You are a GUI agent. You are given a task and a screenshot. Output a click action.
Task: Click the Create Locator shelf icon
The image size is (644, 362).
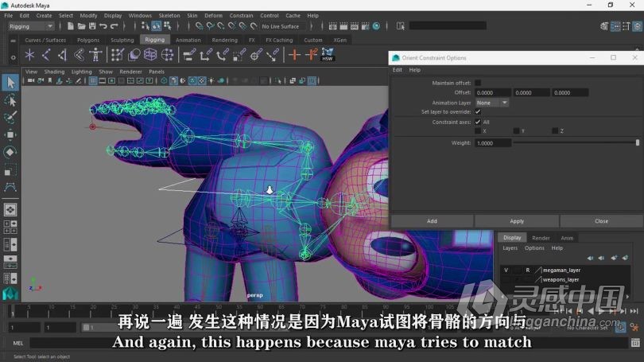coord(29,55)
